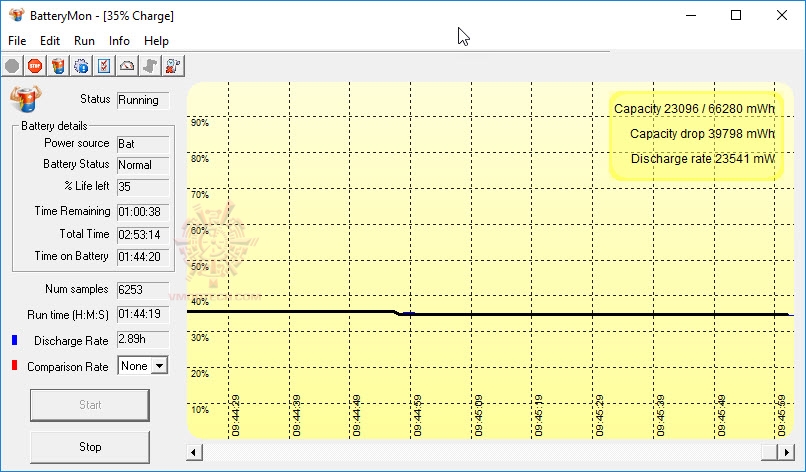Image resolution: width=806 pixels, height=472 pixels.
Task: Click the Battery Status field showing Normal
Action: [x=143, y=165]
